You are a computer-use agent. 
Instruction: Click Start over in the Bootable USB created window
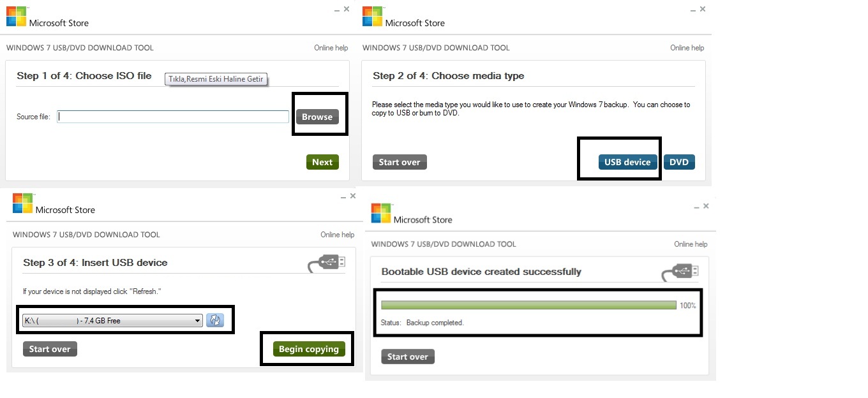coord(408,357)
